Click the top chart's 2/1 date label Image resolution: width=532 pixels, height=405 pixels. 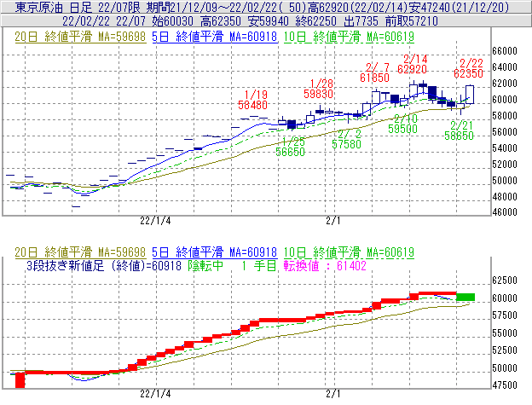pos(332,221)
